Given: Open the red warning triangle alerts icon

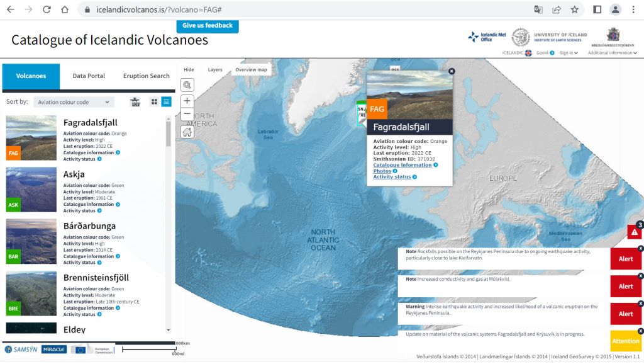Looking at the screenshot, I should 635,232.
